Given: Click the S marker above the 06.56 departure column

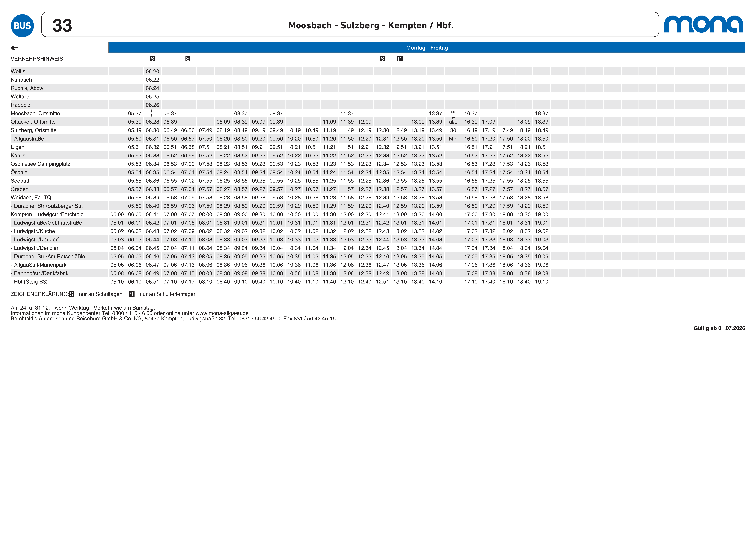Looking at the screenshot, I should pos(188,59).
